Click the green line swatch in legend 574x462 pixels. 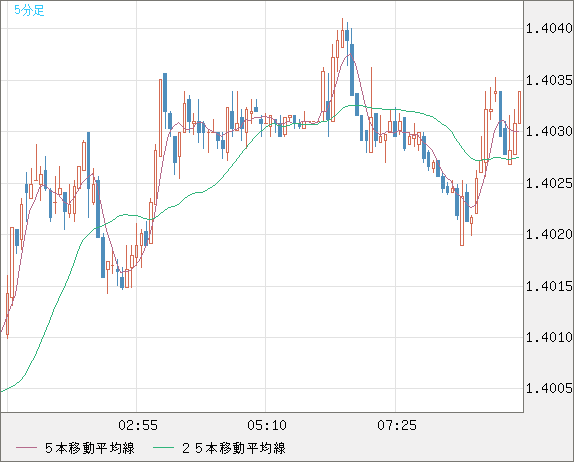click(x=163, y=448)
